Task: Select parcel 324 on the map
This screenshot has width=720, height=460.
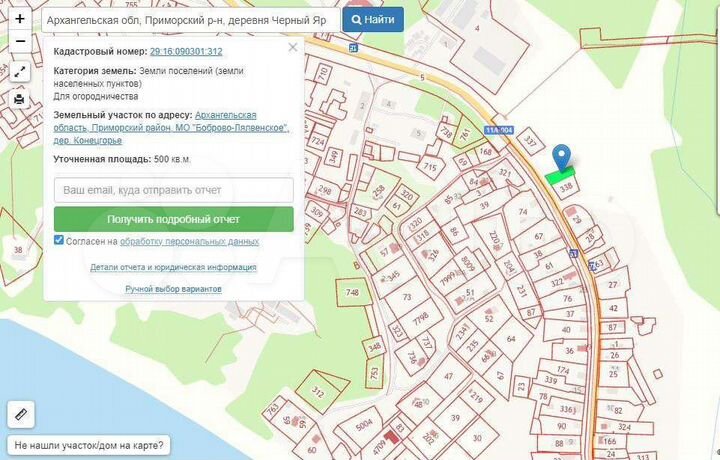Action: pyautogui.click(x=624, y=427)
